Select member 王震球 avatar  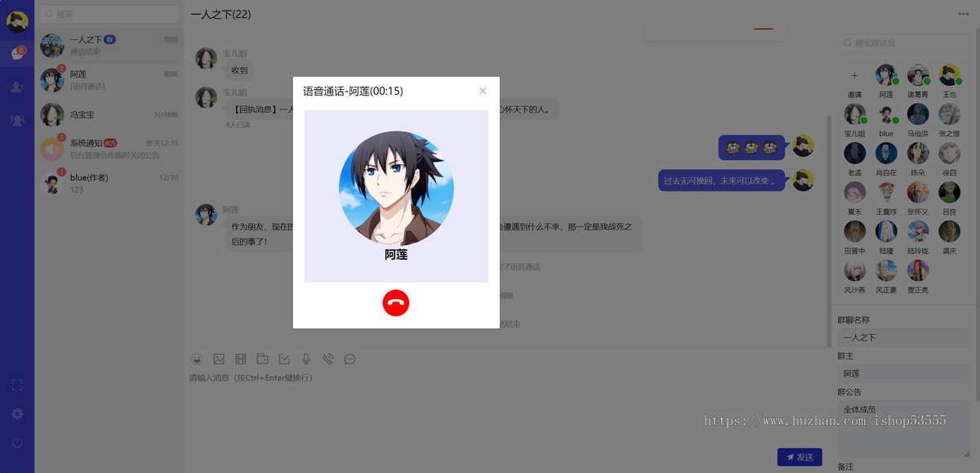[x=886, y=193]
